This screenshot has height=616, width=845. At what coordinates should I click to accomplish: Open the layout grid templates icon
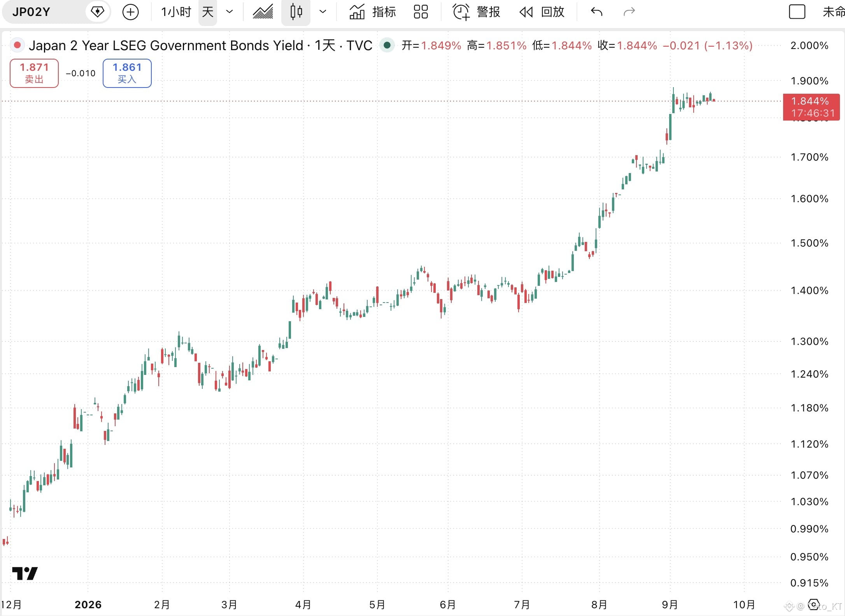click(421, 12)
